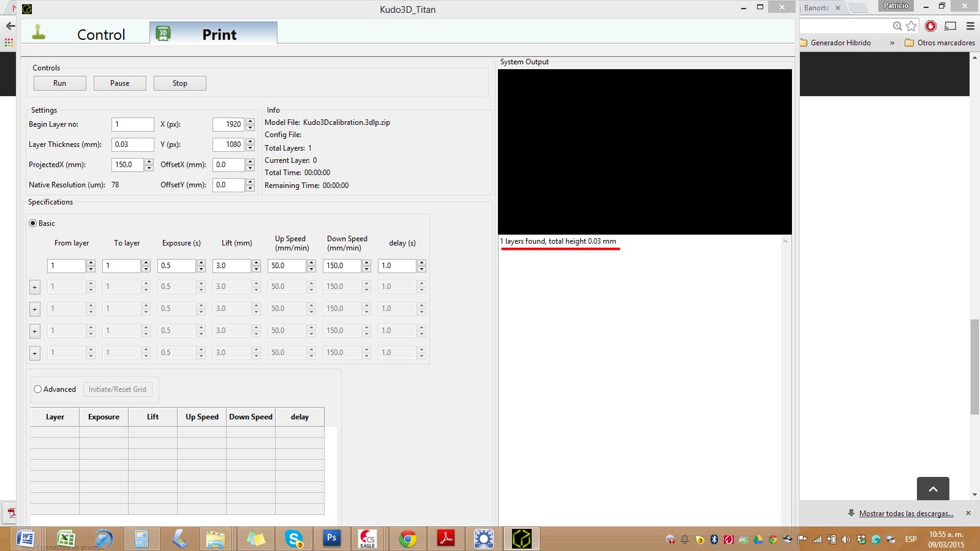Increase the Exposure (s) value in the first row
Image resolution: width=980 pixels, height=551 pixels.
coord(201,263)
